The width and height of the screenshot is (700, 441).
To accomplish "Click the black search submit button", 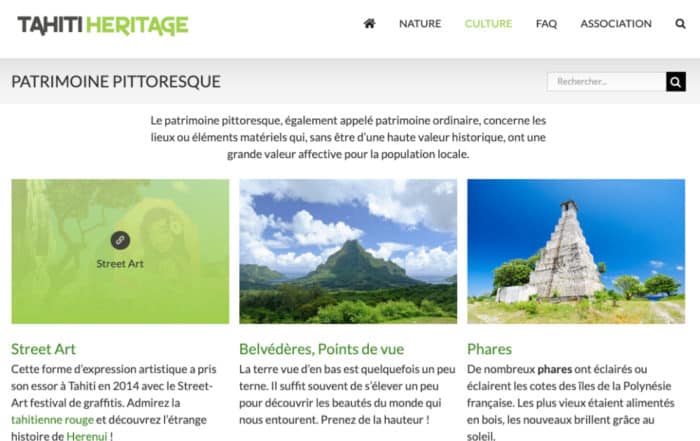I will tap(676, 82).
